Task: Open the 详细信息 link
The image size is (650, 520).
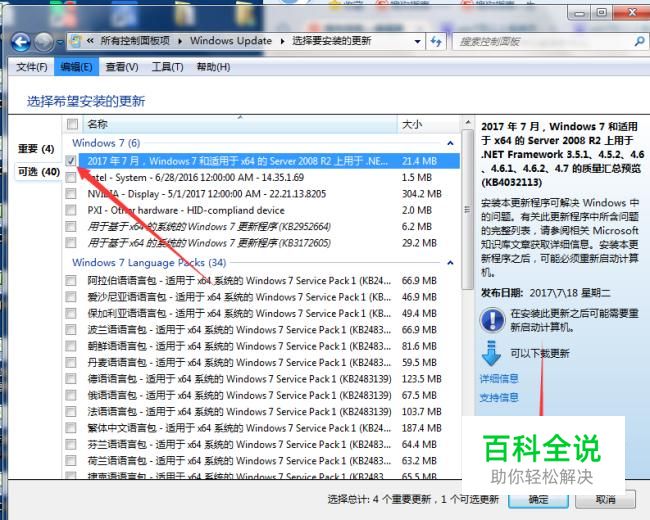Action: tap(499, 379)
